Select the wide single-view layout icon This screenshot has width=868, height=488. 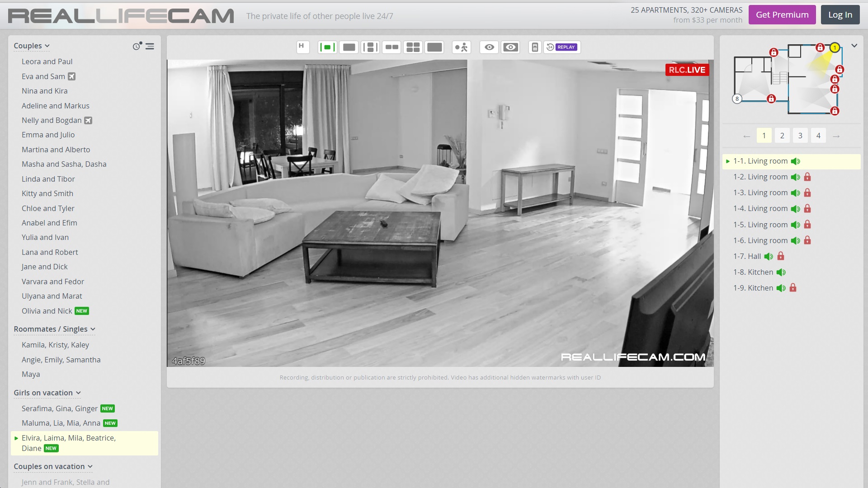tap(349, 47)
